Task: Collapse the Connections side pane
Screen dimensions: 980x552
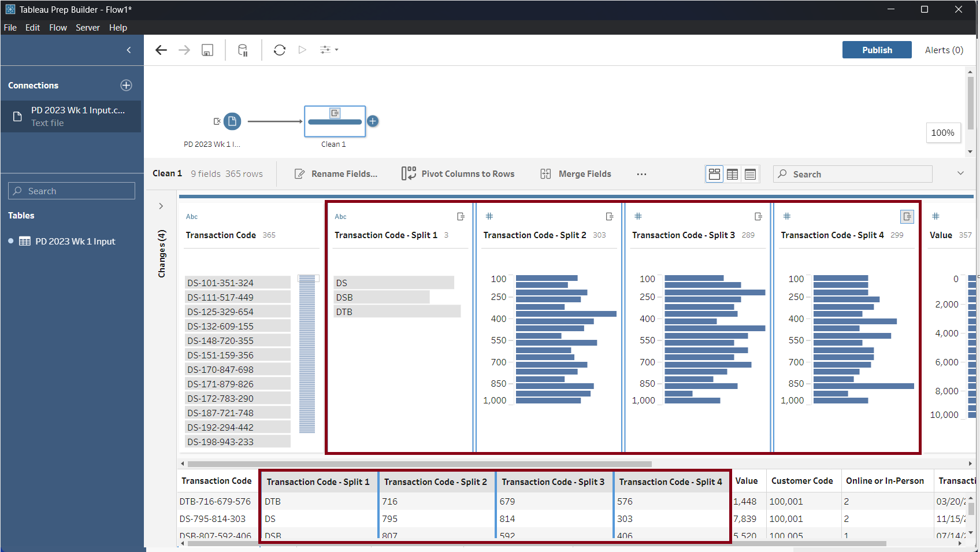Action: click(129, 50)
